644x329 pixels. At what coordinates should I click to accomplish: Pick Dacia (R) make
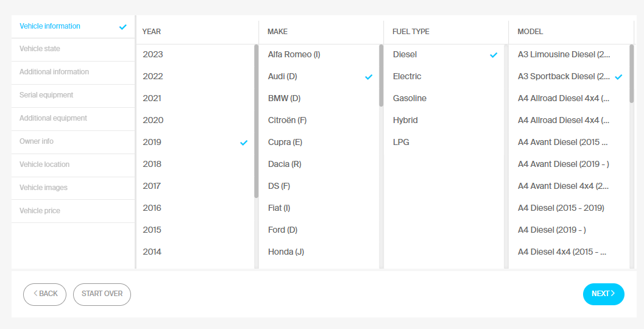tap(319, 164)
